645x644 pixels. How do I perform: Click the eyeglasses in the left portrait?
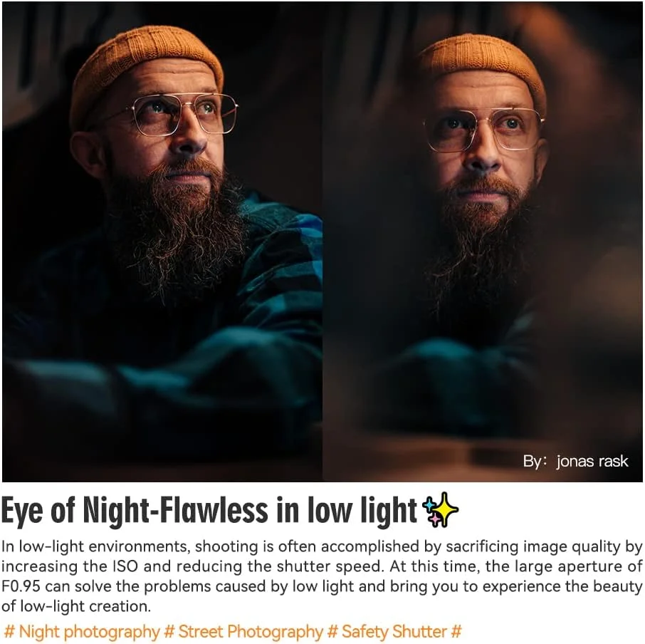(185, 114)
